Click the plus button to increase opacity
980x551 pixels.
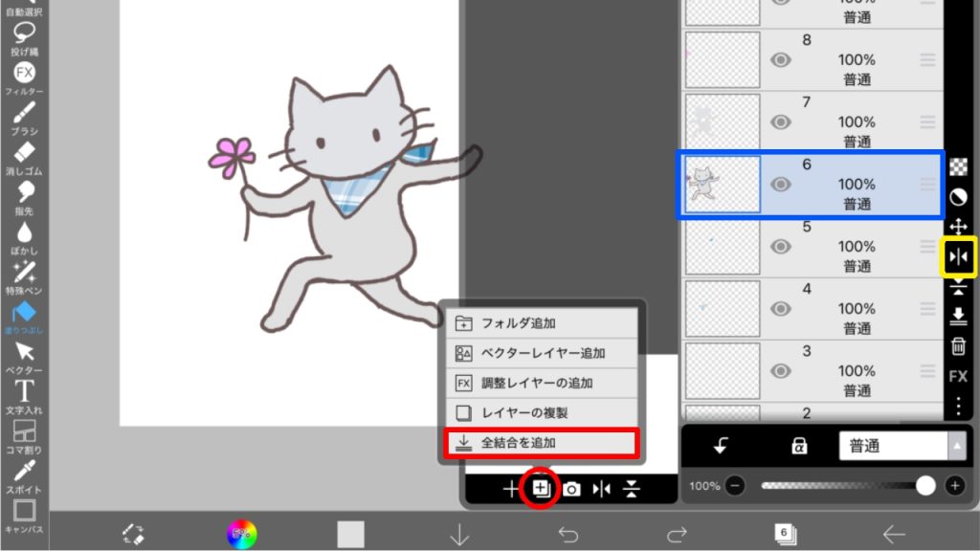point(954,486)
